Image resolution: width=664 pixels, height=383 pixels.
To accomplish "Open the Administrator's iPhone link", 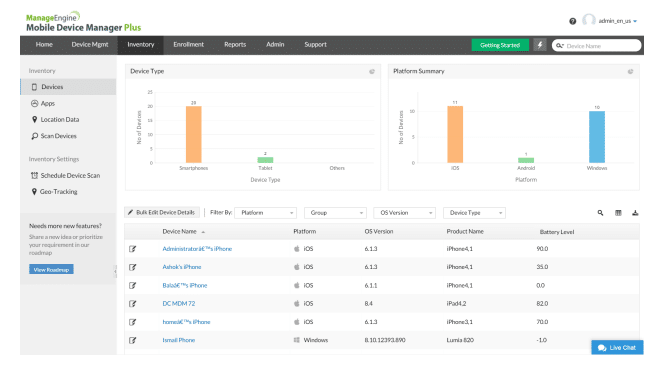I will click(197, 249).
